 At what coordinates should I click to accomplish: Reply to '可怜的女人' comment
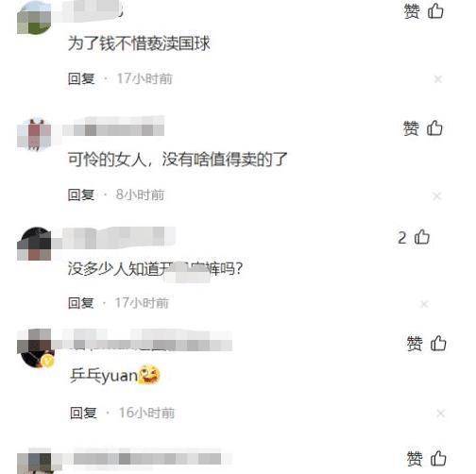(x=81, y=195)
